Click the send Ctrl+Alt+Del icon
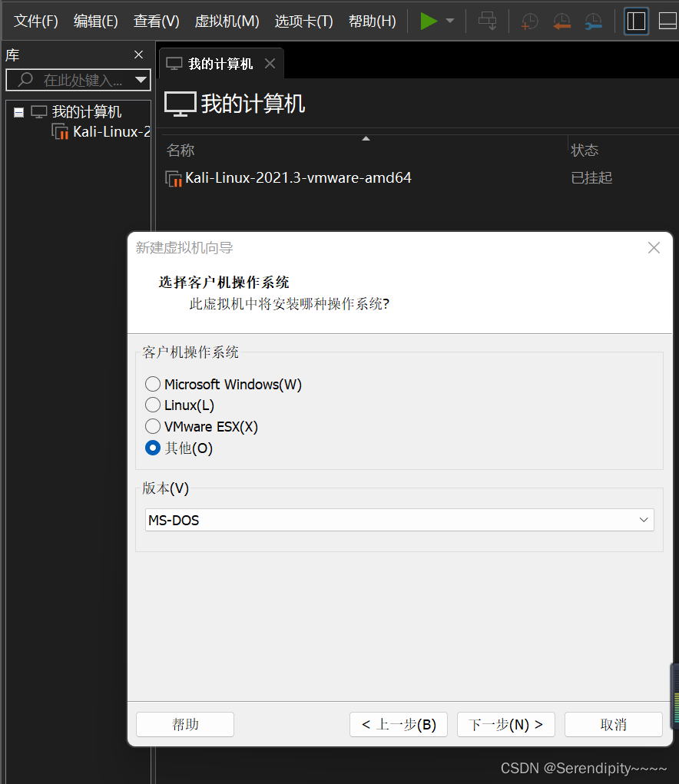Image resolution: width=679 pixels, height=784 pixels. click(x=487, y=21)
